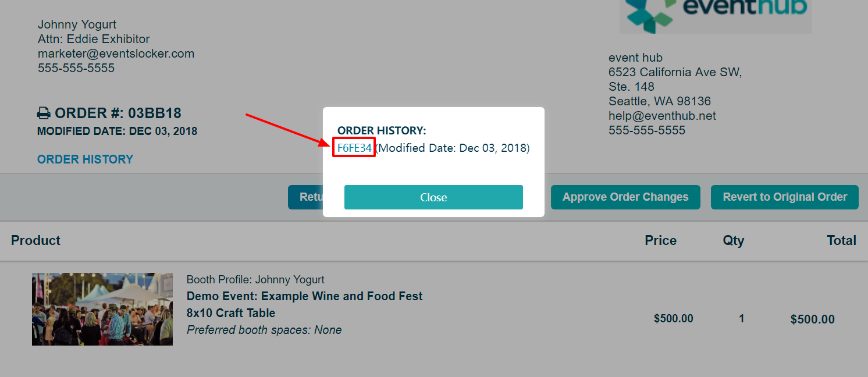Viewport: 868px width, 377px height.
Task: Click the 8x10 Craft Table product name
Action: click(x=231, y=313)
